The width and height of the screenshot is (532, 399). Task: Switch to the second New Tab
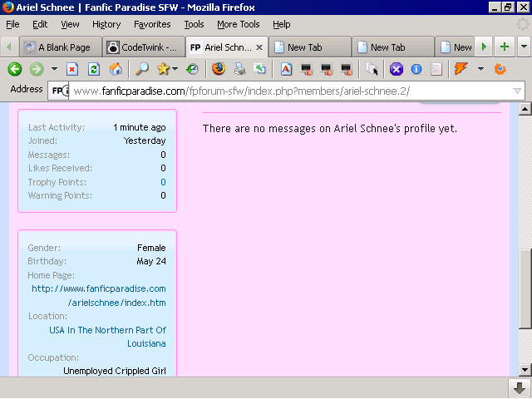(x=393, y=47)
